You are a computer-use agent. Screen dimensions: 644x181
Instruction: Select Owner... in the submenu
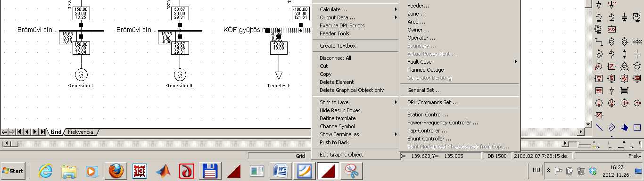[460, 30]
